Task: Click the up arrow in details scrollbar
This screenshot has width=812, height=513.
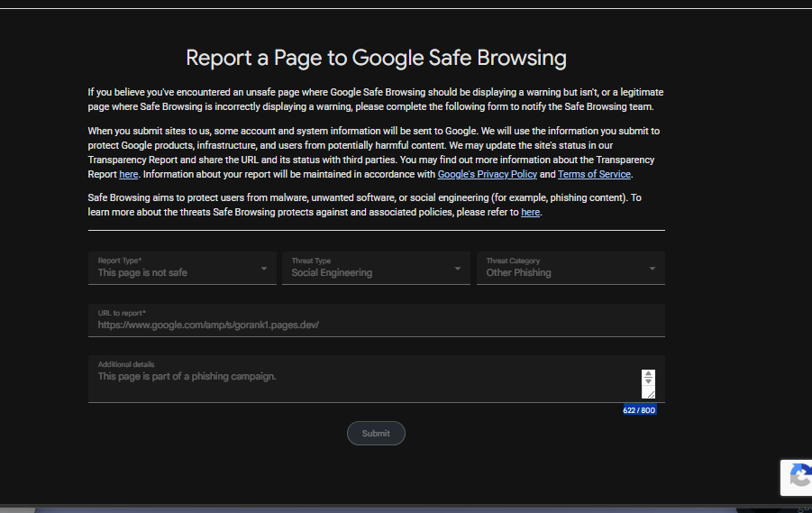Action: (648, 373)
